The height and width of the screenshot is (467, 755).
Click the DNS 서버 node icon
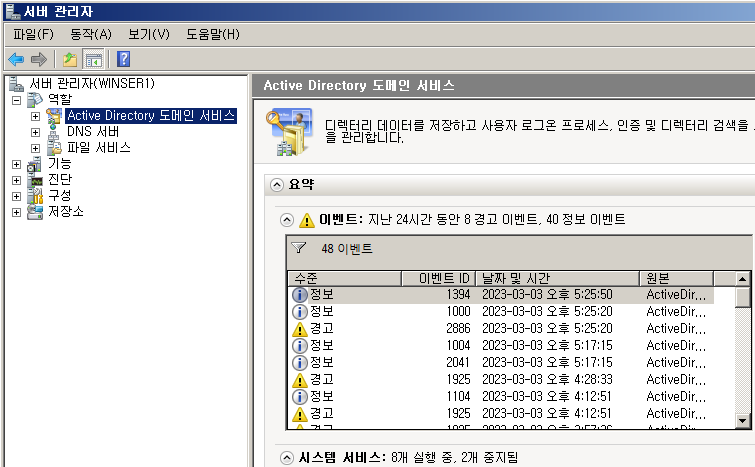pyautogui.click(x=54, y=132)
